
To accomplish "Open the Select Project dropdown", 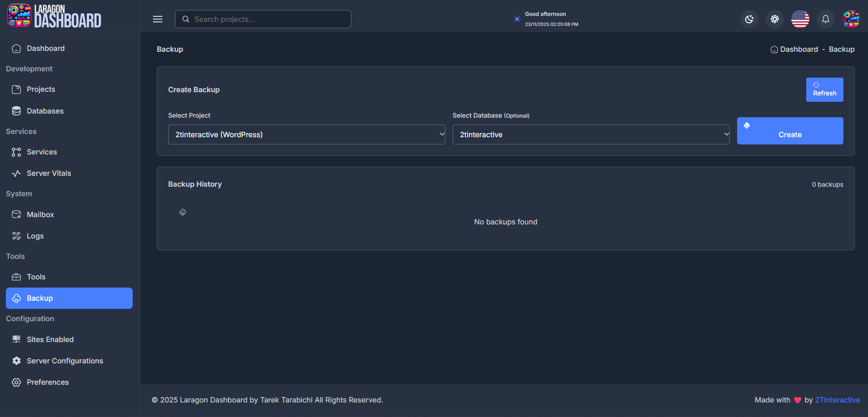I will click(x=306, y=134).
